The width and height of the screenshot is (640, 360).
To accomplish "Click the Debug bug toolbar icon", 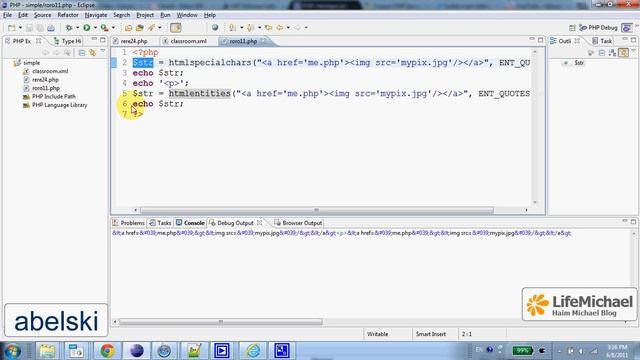I will point(69,28).
